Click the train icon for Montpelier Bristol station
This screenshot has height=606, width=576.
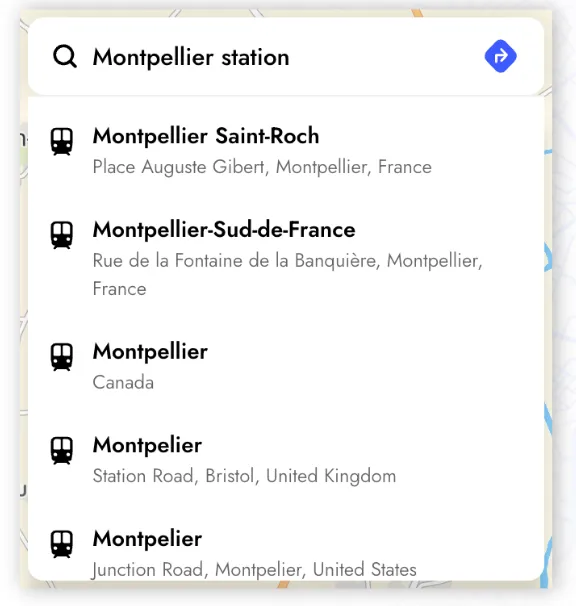coord(62,451)
